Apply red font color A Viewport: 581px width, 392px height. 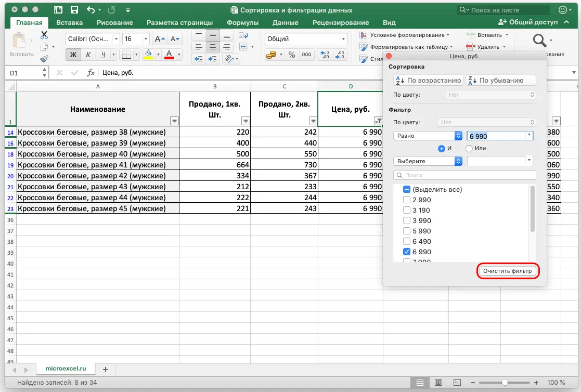(x=169, y=55)
